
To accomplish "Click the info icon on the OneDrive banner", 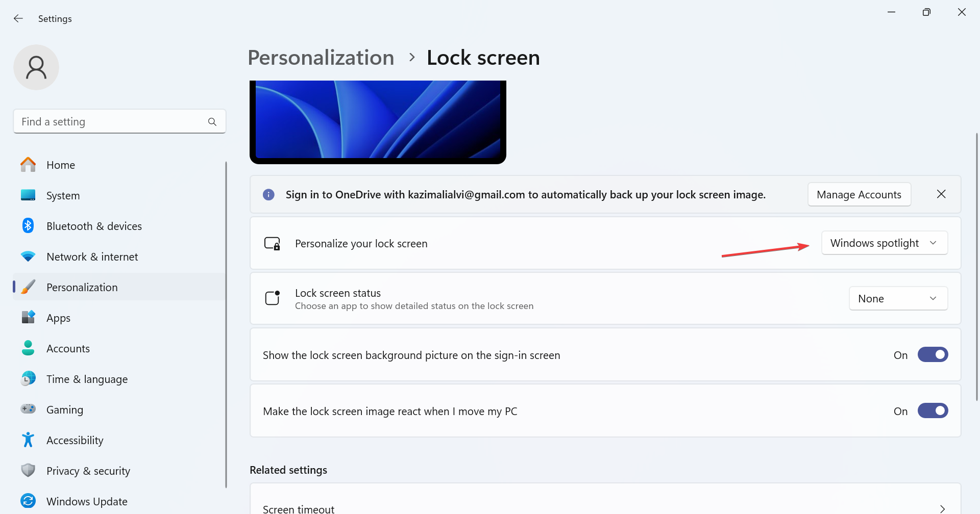I will click(268, 194).
